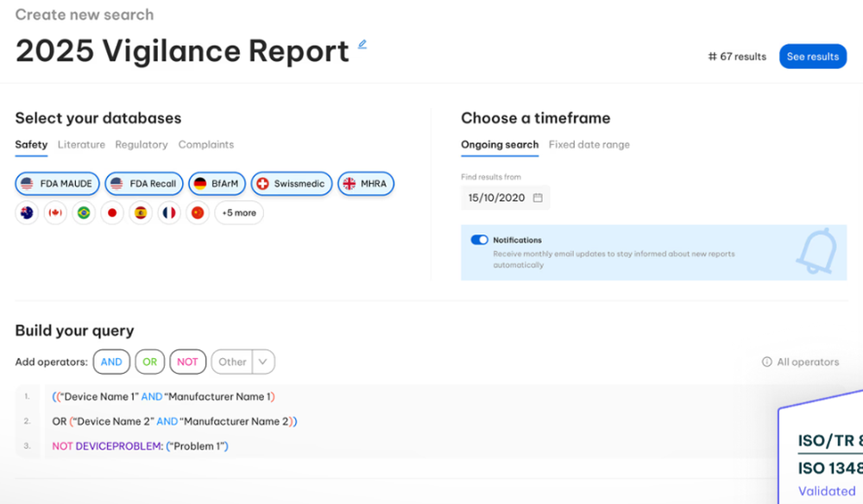View All operators help link
Image resolution: width=863 pixels, height=504 pixels.
801,362
